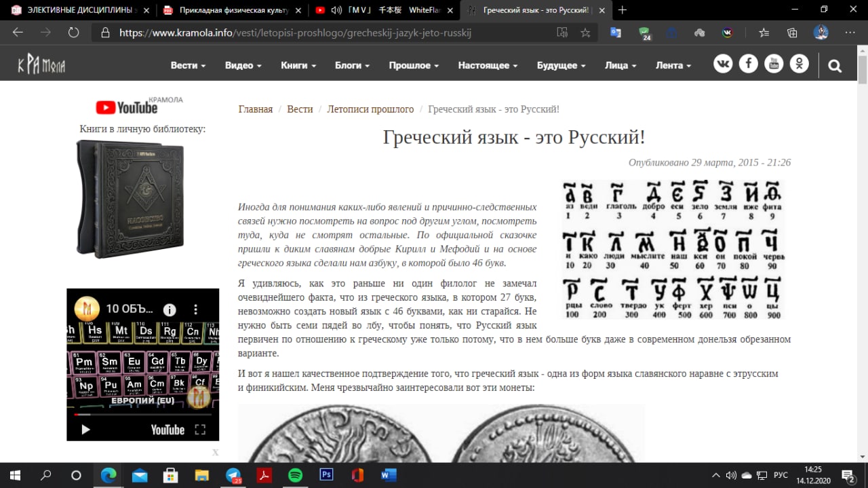Screen dimensions: 868x488
Task: Open Photoshop from taskbar
Action: 326,475
